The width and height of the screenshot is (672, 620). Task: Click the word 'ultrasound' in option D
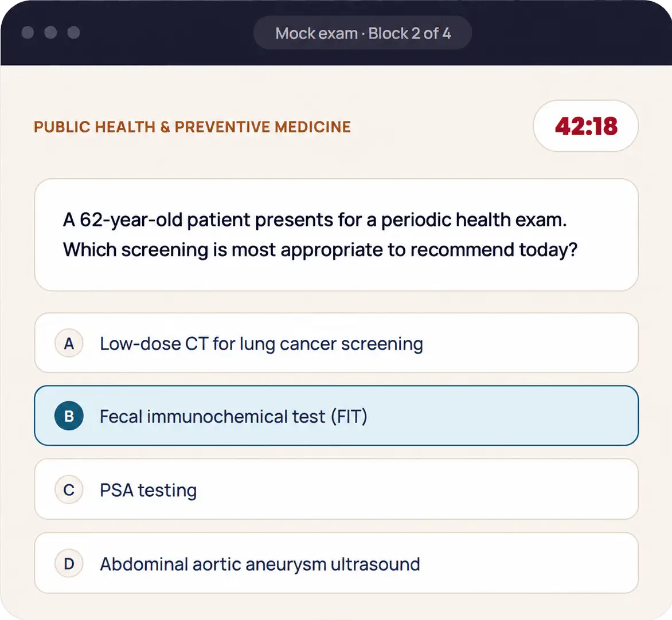[x=376, y=564]
